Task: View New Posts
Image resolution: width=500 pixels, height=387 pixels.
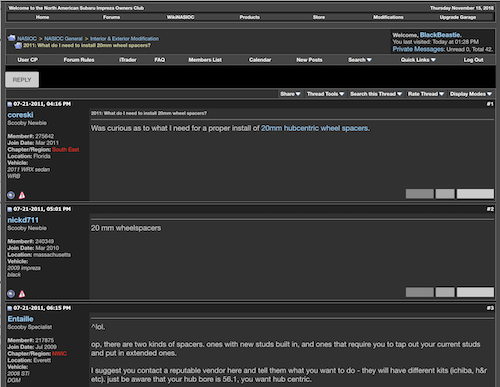Action: click(309, 60)
